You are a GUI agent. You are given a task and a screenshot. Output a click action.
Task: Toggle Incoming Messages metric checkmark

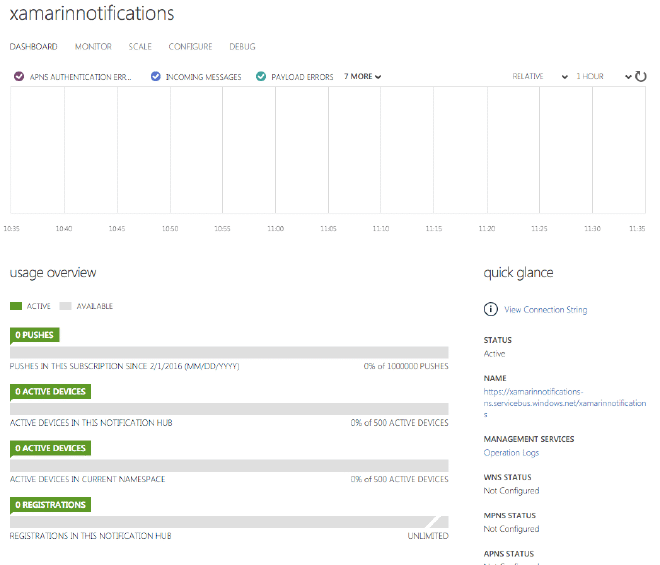[x=156, y=76]
